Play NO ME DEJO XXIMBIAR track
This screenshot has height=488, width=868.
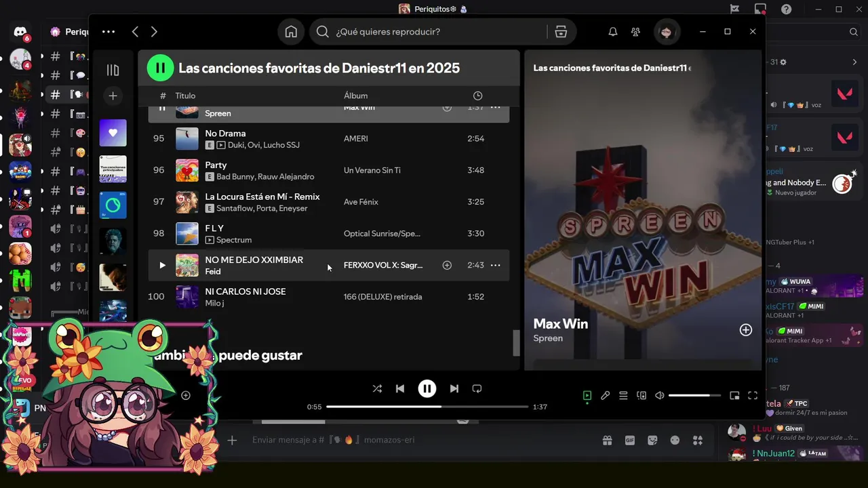point(162,265)
